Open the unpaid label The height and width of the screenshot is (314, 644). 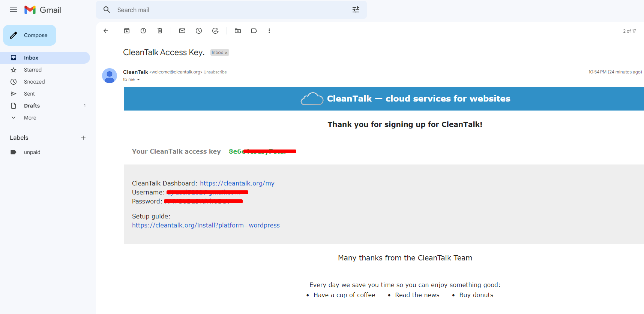[x=45, y=152]
